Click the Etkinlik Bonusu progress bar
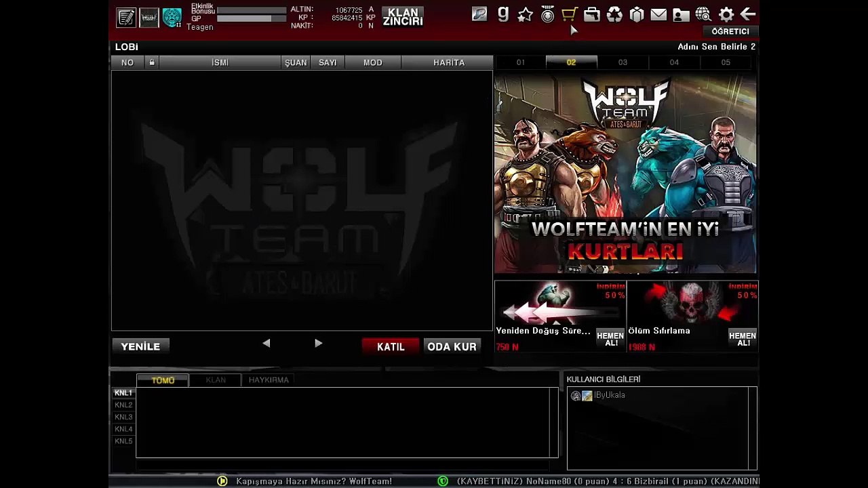Screen dimensions: 868x488 coord(252,10)
